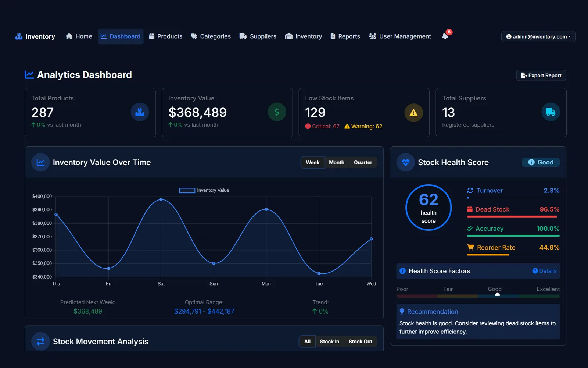Select the Stock In filter
The width and height of the screenshot is (588, 368).
[x=330, y=342]
